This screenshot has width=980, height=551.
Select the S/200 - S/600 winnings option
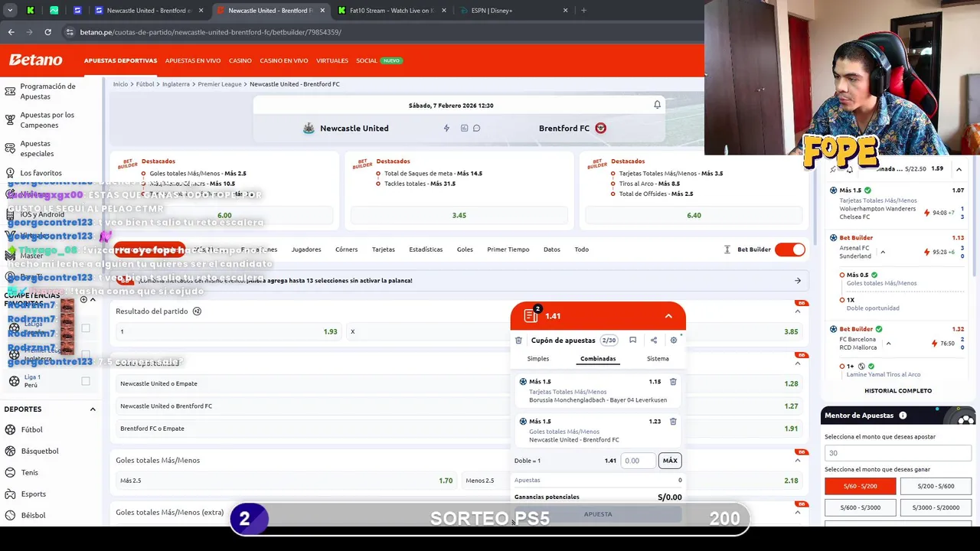[936, 486]
